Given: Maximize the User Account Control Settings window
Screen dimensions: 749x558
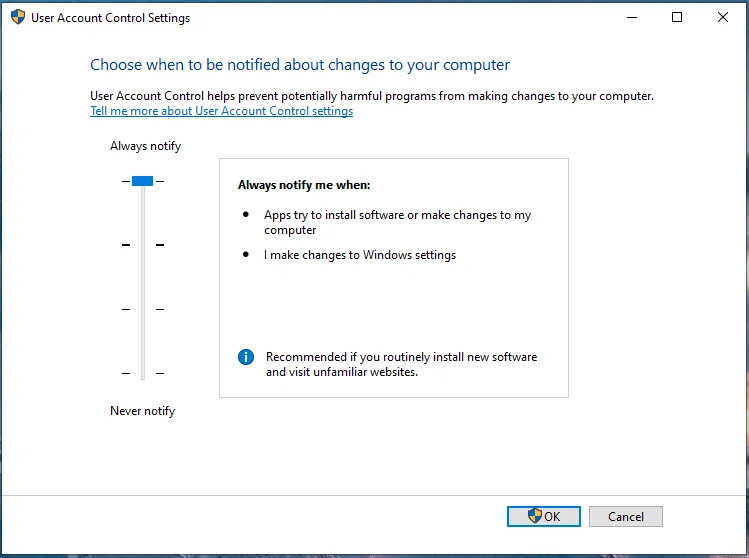Looking at the screenshot, I should tap(677, 18).
